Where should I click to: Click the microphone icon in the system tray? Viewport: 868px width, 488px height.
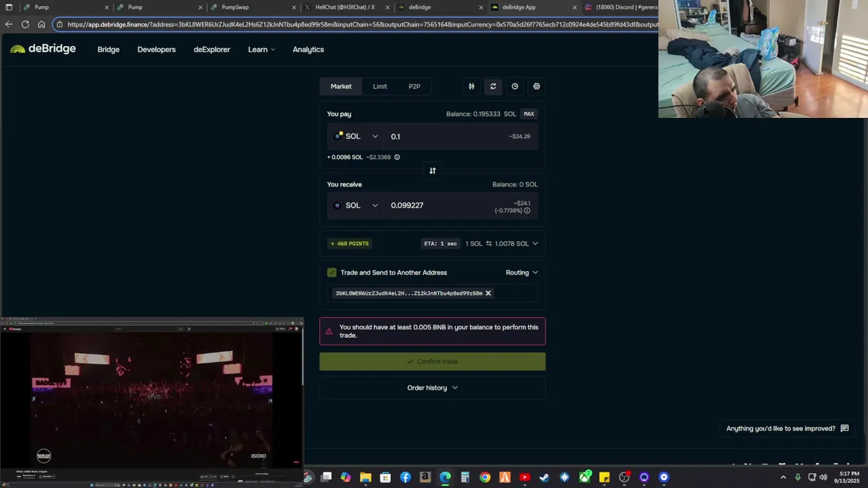797,477
